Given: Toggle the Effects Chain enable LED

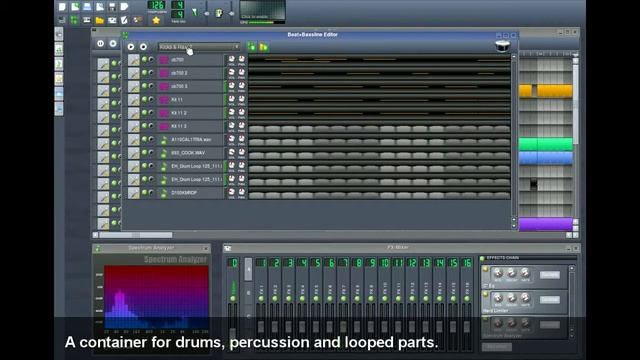Looking at the screenshot, I should [482, 258].
